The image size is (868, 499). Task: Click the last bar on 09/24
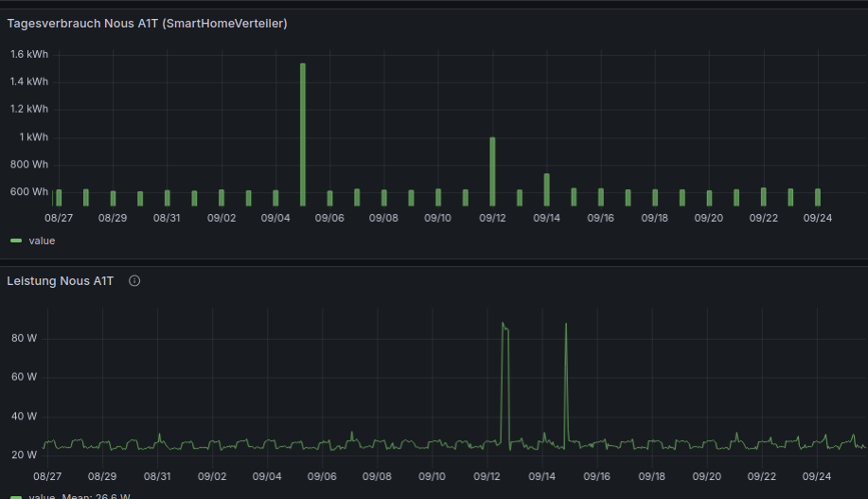coord(818,197)
